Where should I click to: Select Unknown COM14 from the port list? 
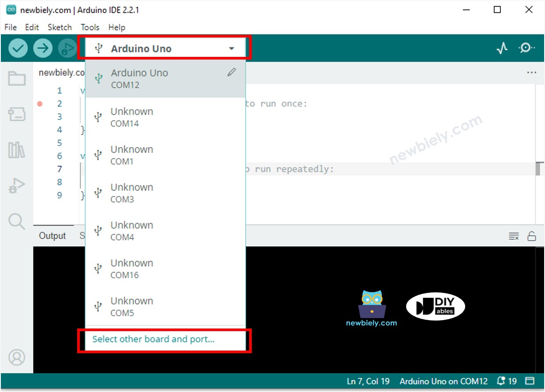[x=132, y=116]
